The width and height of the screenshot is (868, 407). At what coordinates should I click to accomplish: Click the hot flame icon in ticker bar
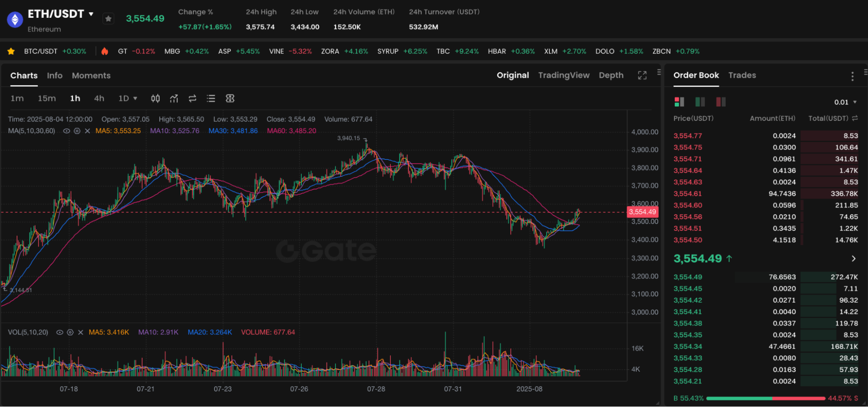(105, 51)
